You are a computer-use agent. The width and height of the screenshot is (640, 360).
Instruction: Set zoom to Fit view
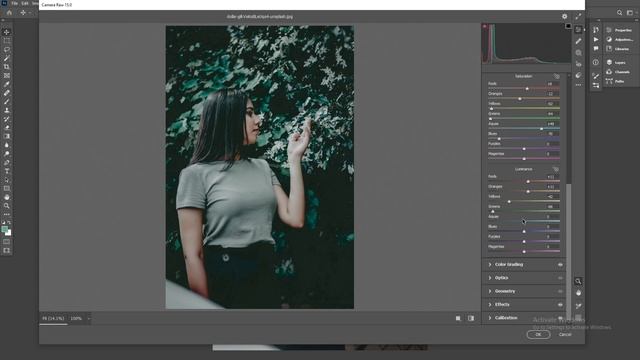[53, 319]
